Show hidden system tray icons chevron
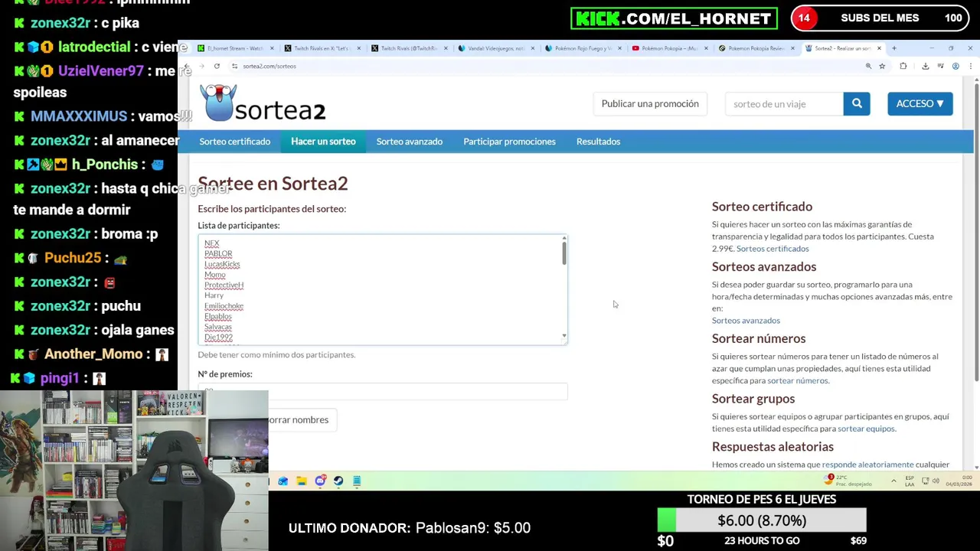This screenshot has height=551, width=980. pos(893,481)
